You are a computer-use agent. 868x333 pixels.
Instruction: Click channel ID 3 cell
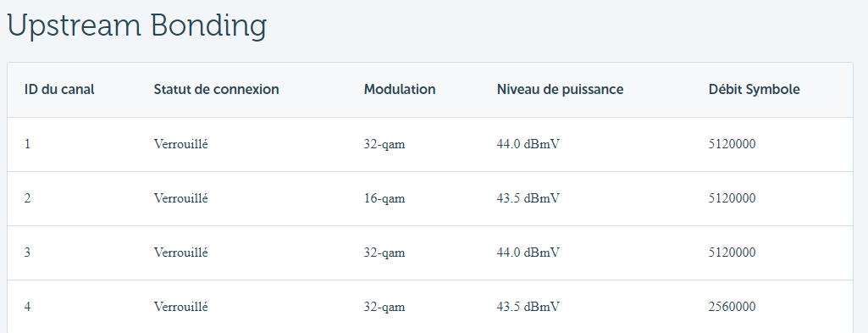point(27,253)
